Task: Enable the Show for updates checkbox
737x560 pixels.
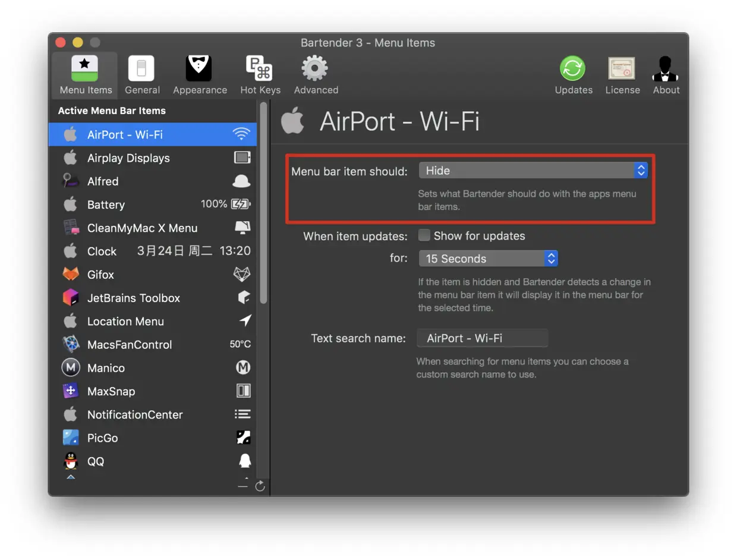Action: point(424,235)
